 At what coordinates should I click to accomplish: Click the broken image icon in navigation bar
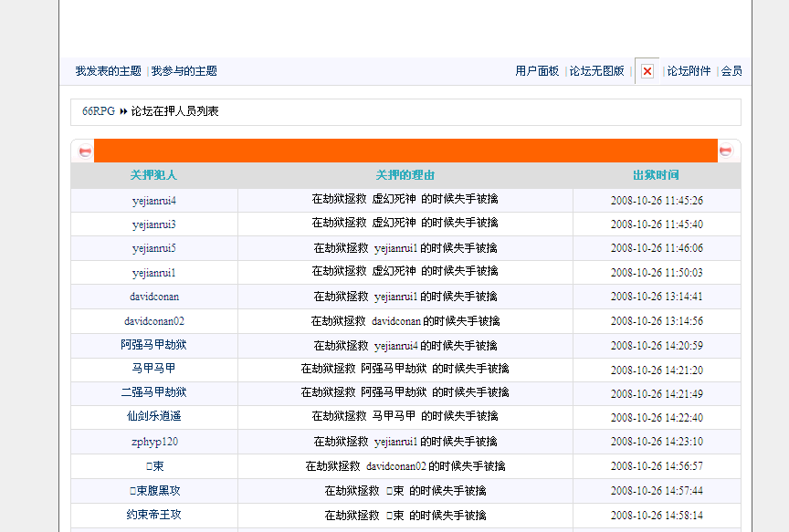tap(647, 71)
